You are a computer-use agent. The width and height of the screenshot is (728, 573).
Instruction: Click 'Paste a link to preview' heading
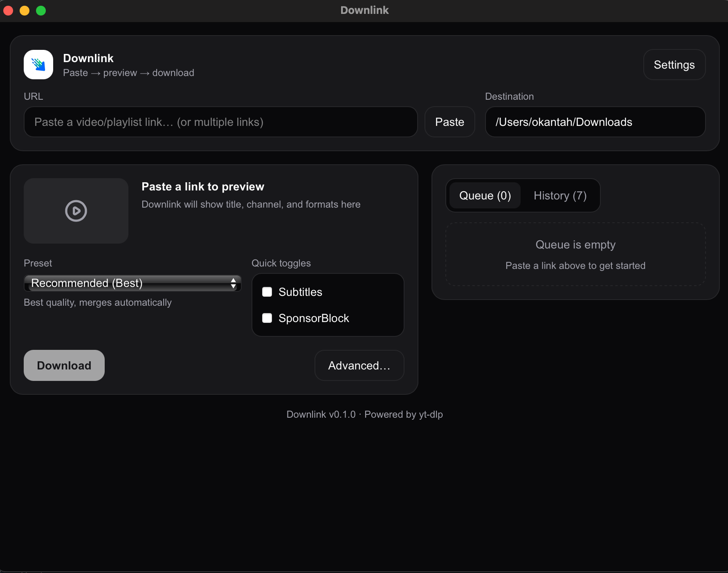pyautogui.click(x=203, y=186)
